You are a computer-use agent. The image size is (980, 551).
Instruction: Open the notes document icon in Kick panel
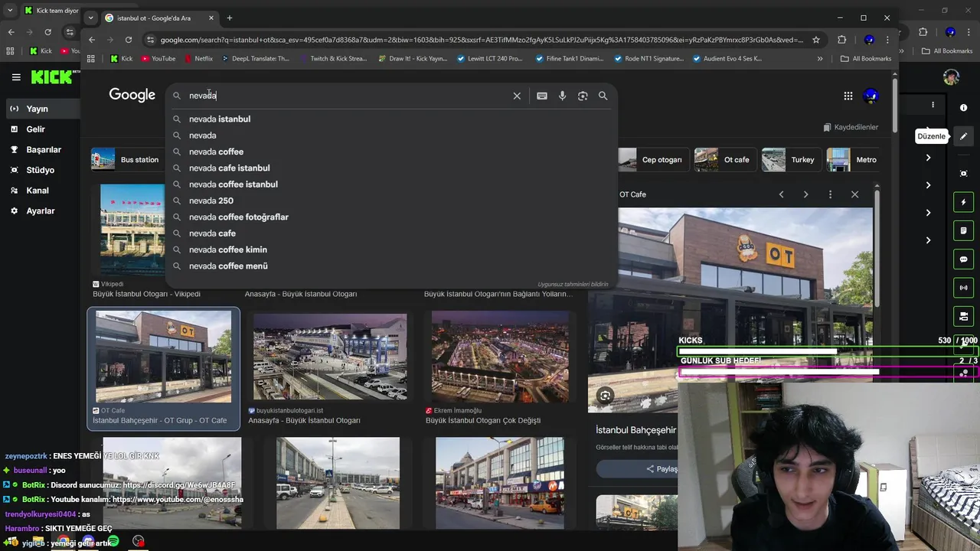click(x=964, y=230)
